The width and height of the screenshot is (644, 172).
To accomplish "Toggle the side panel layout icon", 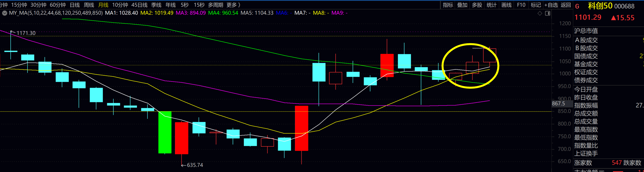I will [x=547, y=13].
